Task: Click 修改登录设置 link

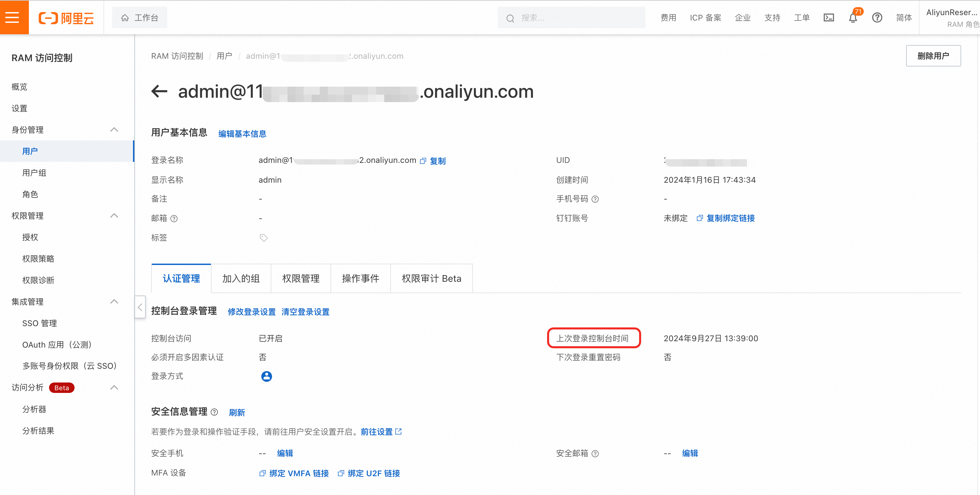Action: coord(252,312)
